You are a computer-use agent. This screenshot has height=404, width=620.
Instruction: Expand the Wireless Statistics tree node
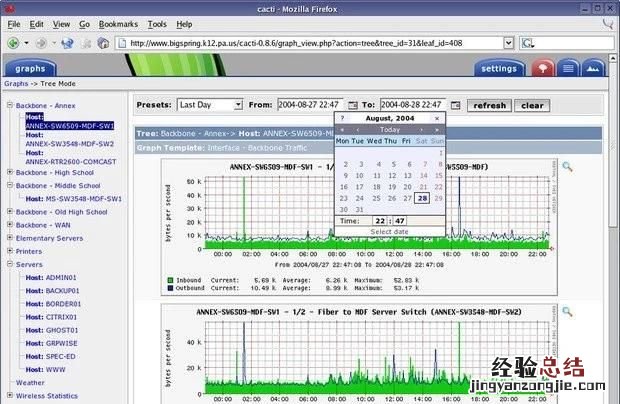[x=9, y=396]
